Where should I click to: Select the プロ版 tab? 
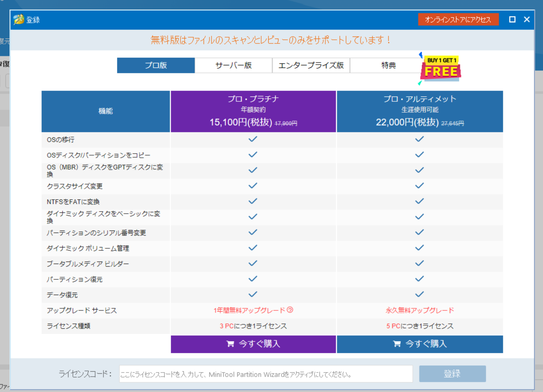pos(156,65)
